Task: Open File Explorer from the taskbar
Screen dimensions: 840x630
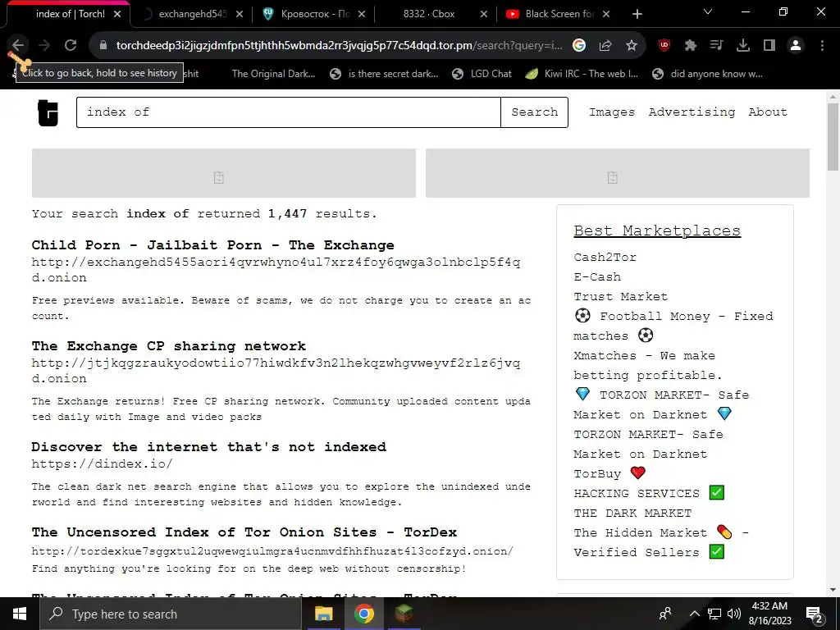Action: (323, 614)
